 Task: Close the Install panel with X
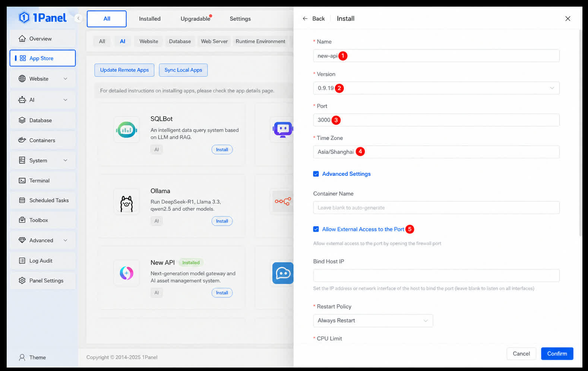pyautogui.click(x=568, y=18)
